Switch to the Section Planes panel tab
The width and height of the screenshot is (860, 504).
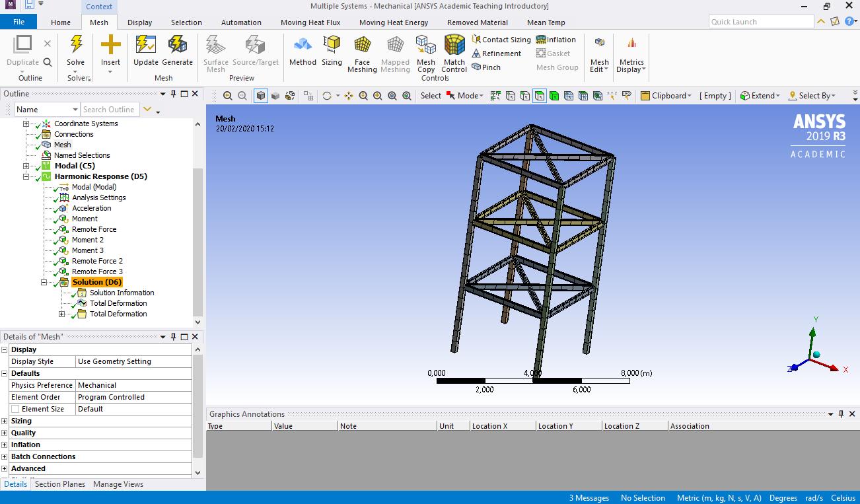click(60, 484)
